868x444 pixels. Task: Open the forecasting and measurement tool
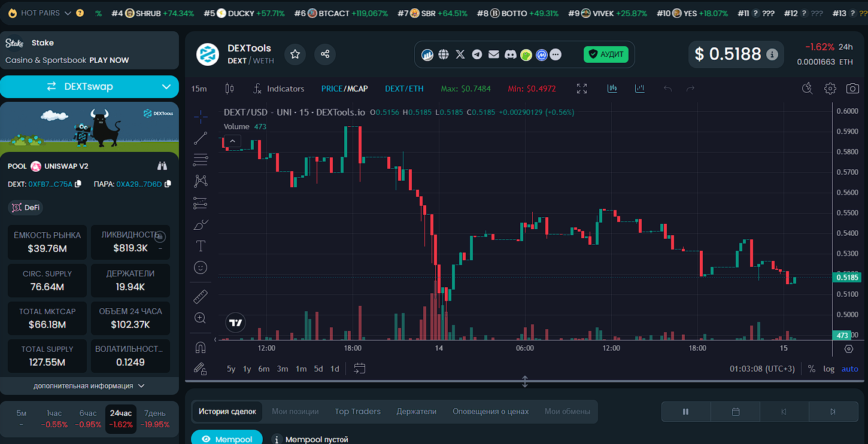[201, 203]
